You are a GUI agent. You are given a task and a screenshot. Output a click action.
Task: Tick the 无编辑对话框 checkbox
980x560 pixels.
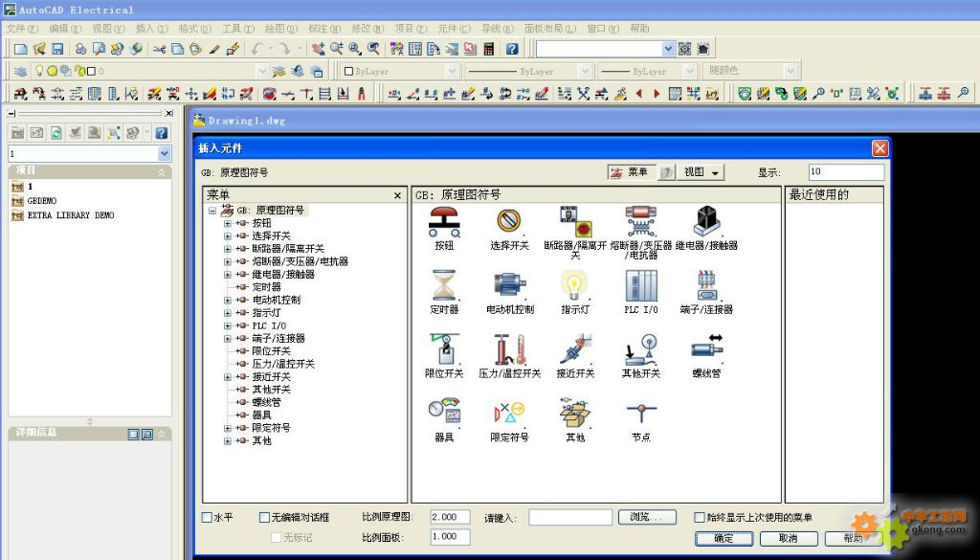point(264,518)
